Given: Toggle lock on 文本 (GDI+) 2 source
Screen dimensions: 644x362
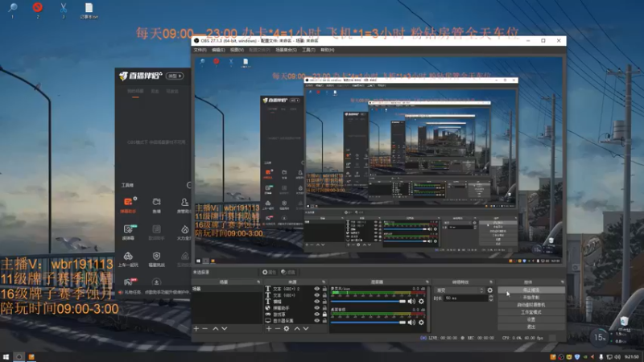Looking at the screenshot, I should pos(324,289).
